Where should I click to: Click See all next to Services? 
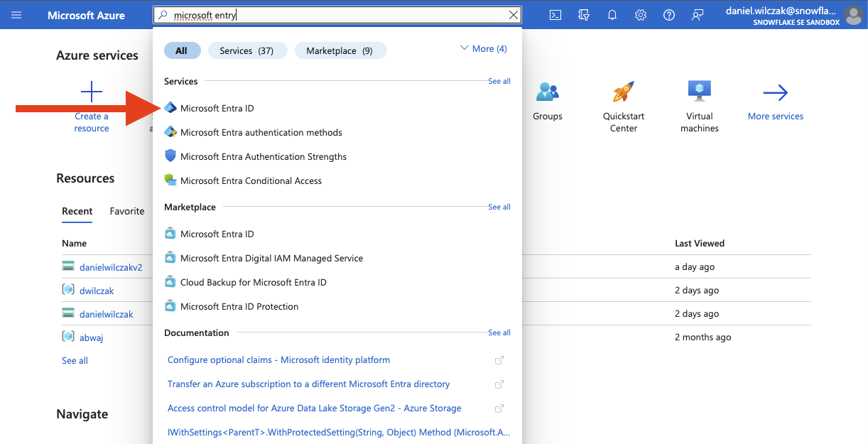[x=499, y=82]
